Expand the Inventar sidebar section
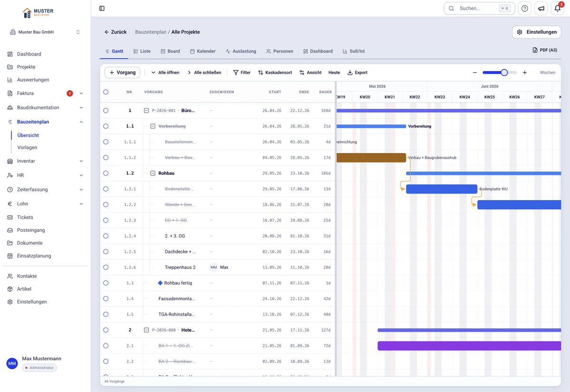The image size is (570, 392). (81, 161)
